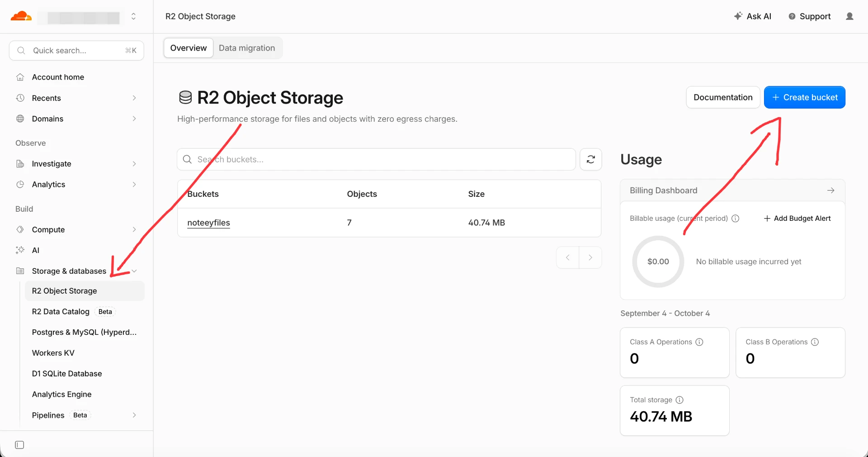Screen dimensions: 868x457
Task: Click the Storage & databases icon
Action: click(20, 271)
